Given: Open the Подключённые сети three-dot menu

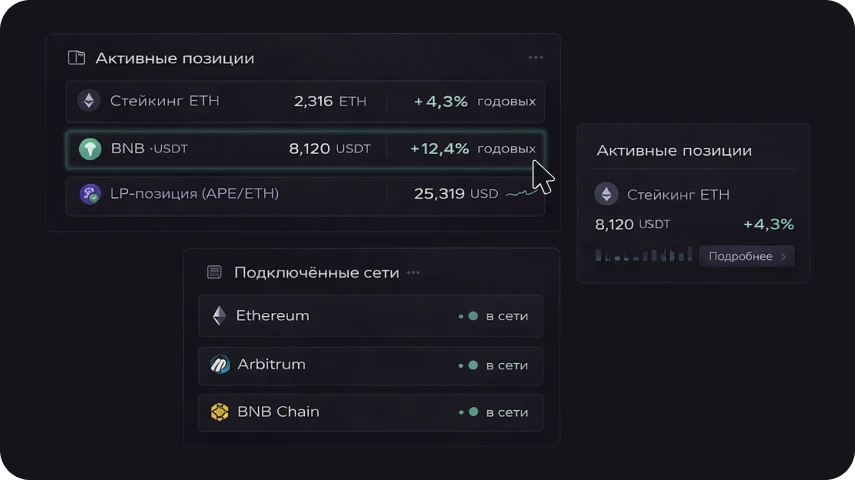Looking at the screenshot, I should [413, 272].
